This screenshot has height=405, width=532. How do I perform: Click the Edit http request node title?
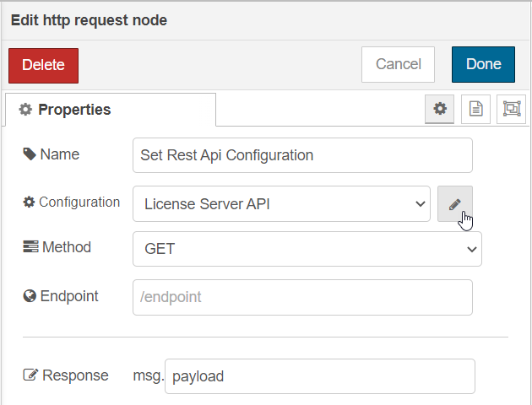pos(89,20)
